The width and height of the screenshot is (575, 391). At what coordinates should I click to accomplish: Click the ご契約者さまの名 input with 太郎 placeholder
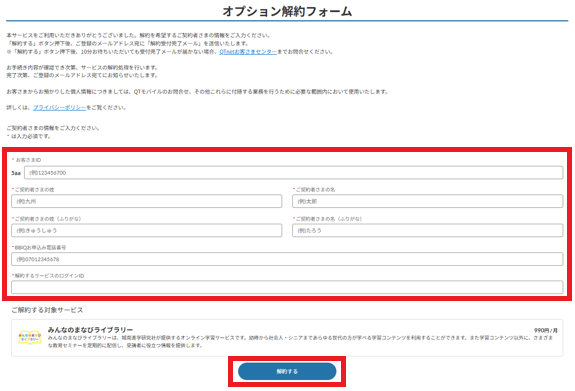(428, 201)
